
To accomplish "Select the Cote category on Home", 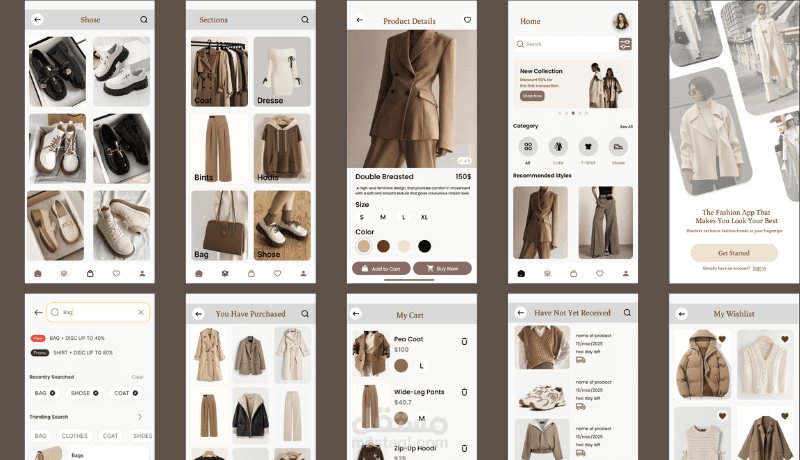I will (558, 147).
